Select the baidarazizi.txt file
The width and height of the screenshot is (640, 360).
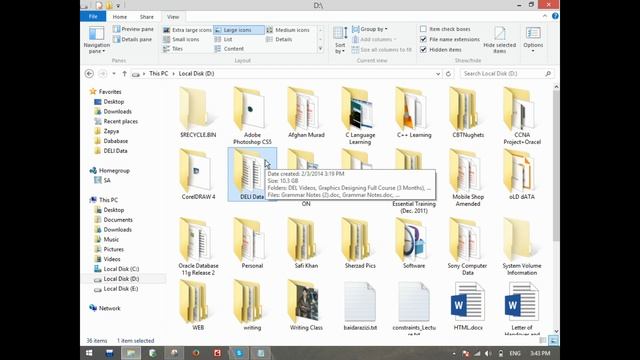coord(360,305)
